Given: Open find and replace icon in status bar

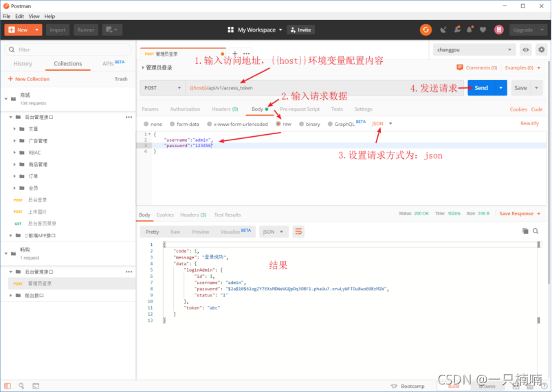Looking at the screenshot, I should click(21, 386).
